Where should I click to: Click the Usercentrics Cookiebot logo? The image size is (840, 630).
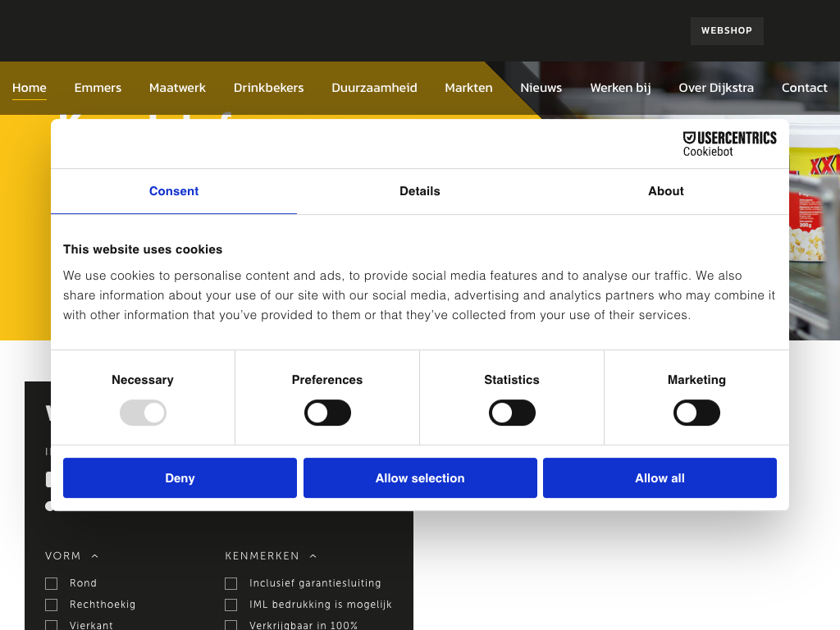tap(729, 144)
